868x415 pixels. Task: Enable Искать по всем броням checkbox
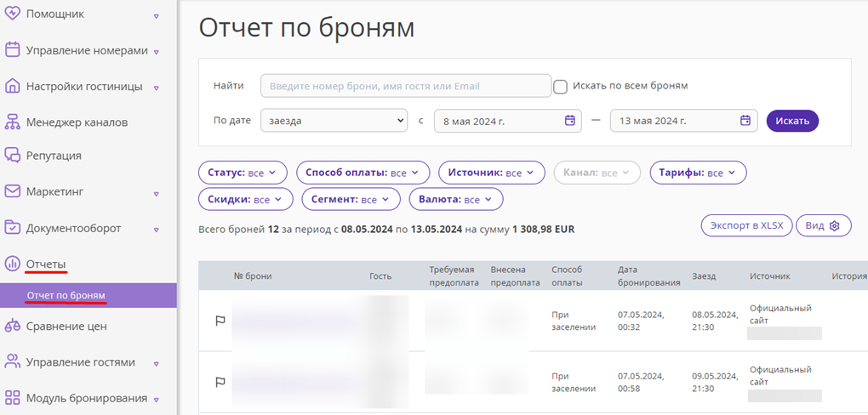tap(560, 87)
